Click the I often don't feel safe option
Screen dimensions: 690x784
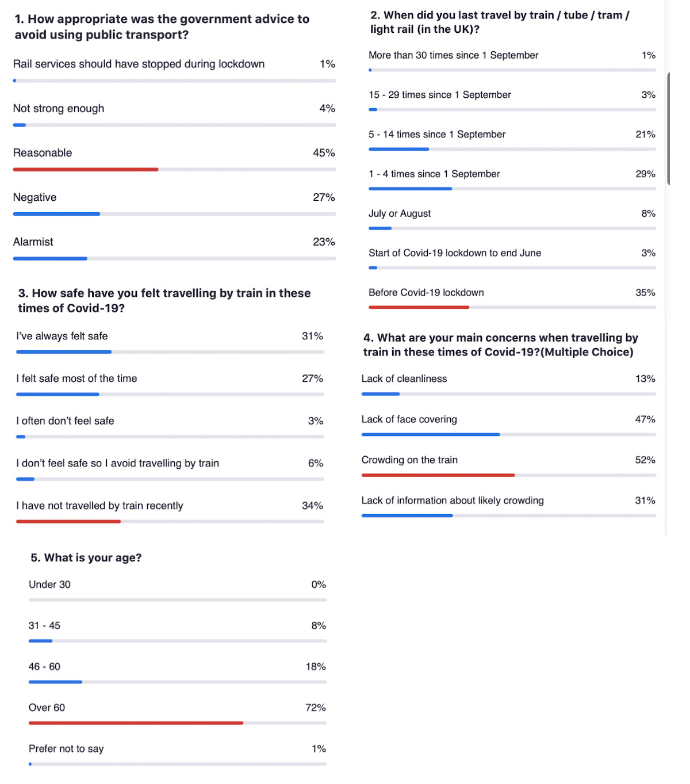click(65, 421)
